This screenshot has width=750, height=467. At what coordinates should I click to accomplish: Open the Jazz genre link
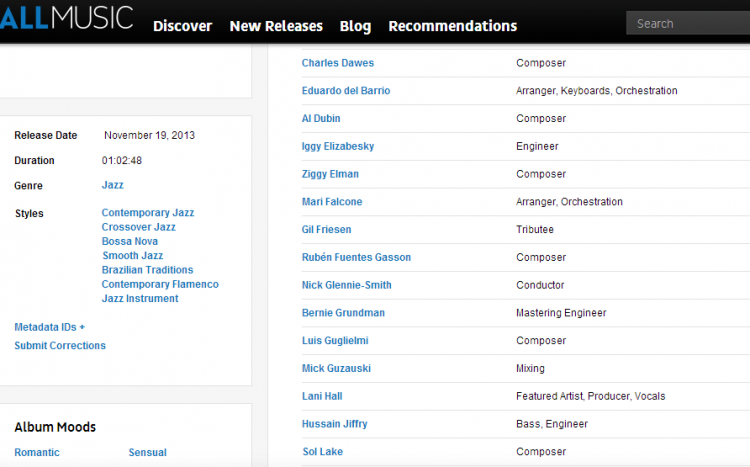(x=112, y=185)
